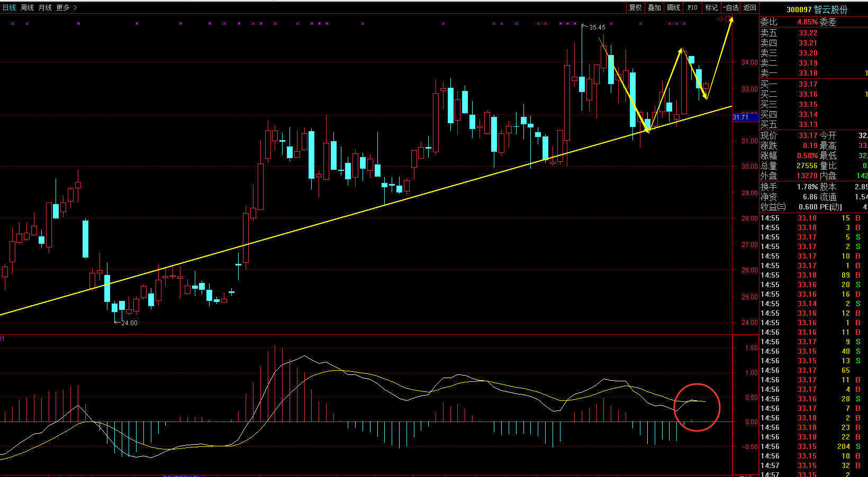Click the blue 31.71 price axis marker
The height and width of the screenshot is (477, 868).
[745, 117]
